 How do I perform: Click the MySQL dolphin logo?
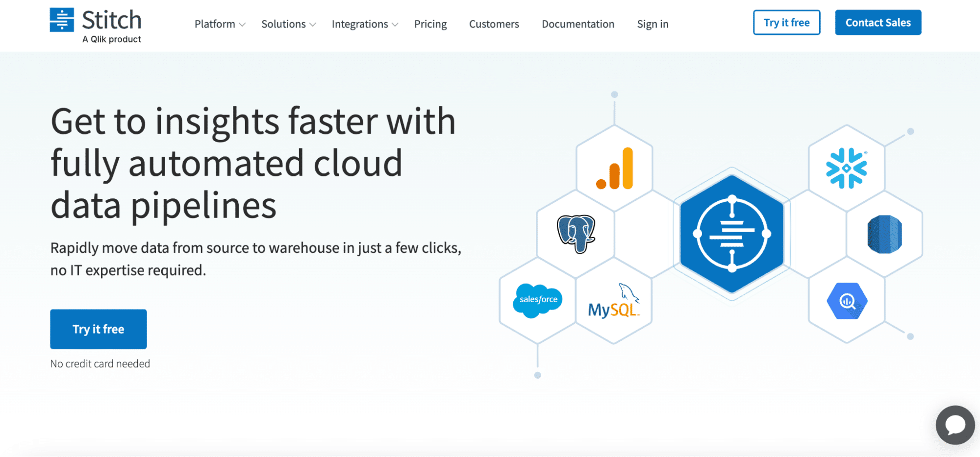(x=614, y=300)
